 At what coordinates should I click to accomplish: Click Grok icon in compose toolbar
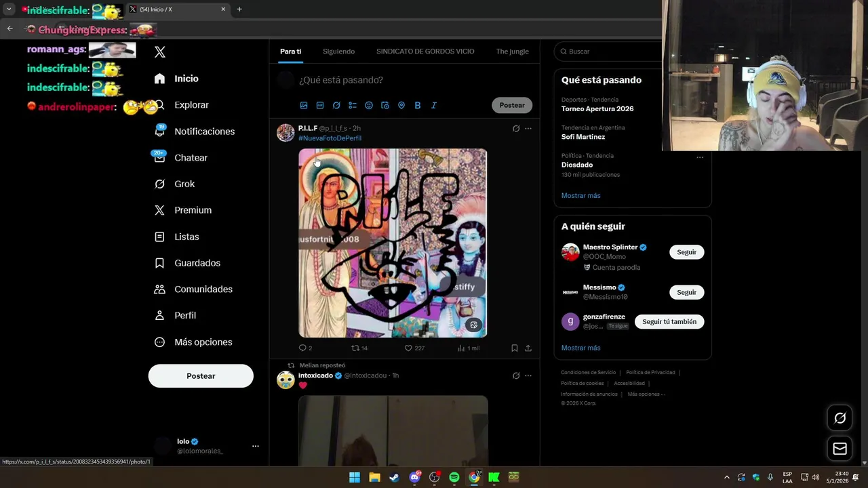click(x=336, y=105)
